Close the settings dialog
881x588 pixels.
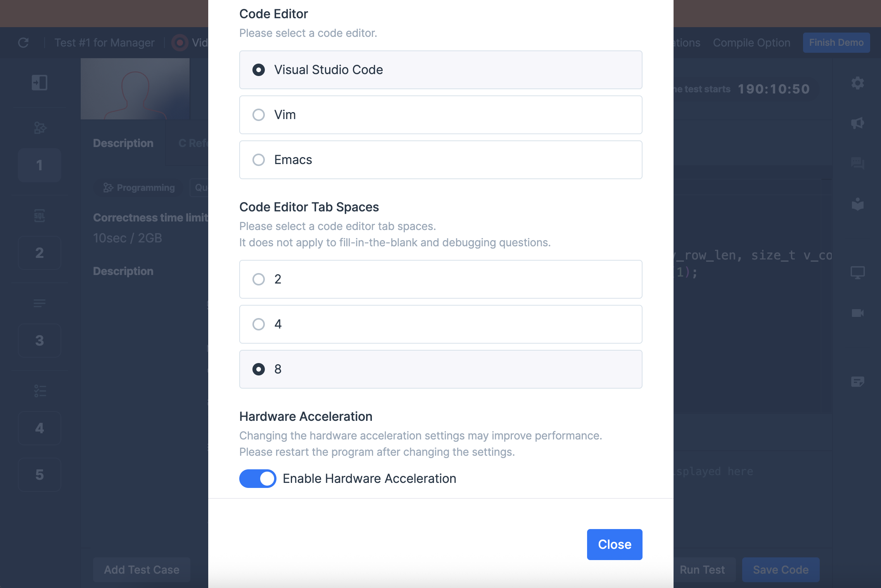(615, 545)
